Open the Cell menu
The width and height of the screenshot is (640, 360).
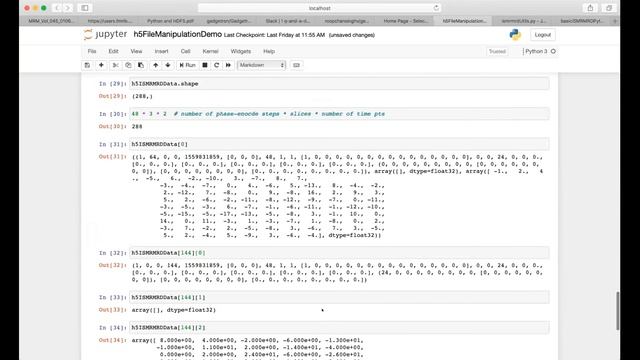tap(185, 51)
